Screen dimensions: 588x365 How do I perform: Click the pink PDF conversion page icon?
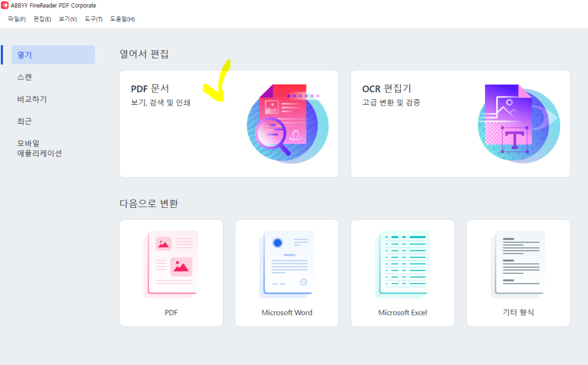[x=171, y=264]
